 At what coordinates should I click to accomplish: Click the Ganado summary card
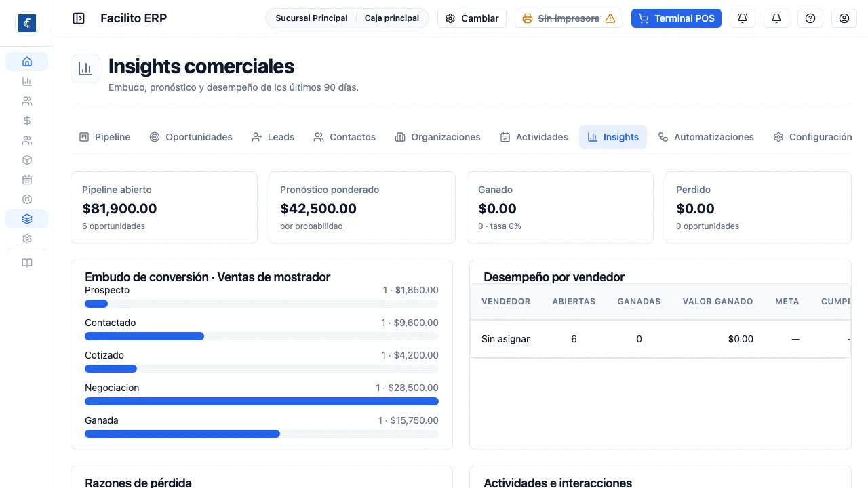click(560, 207)
